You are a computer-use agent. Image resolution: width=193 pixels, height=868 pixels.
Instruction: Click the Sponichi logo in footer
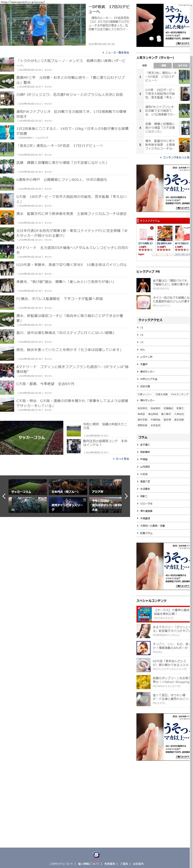point(96,855)
